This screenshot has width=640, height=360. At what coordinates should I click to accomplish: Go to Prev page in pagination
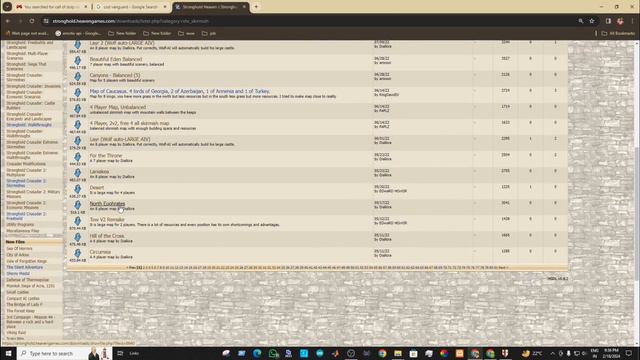(x=132, y=268)
